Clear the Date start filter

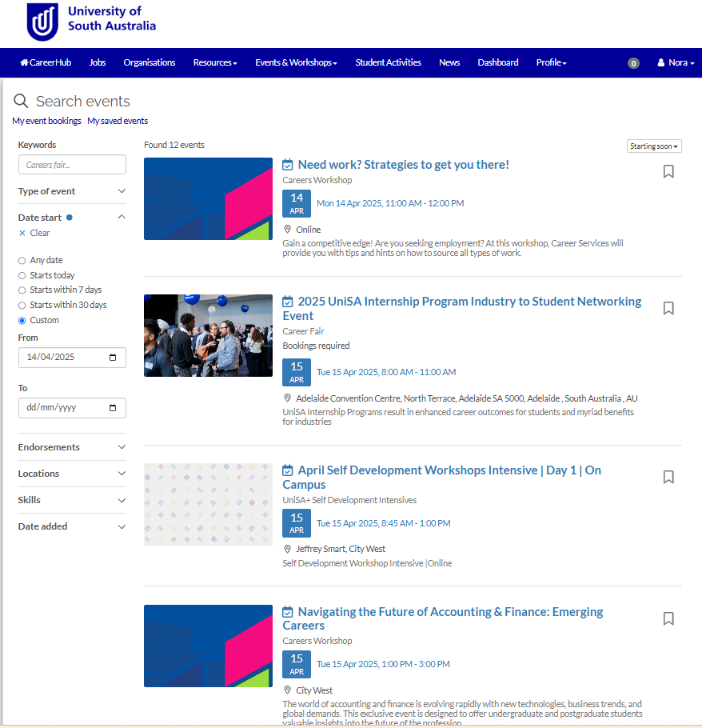pyautogui.click(x=34, y=233)
